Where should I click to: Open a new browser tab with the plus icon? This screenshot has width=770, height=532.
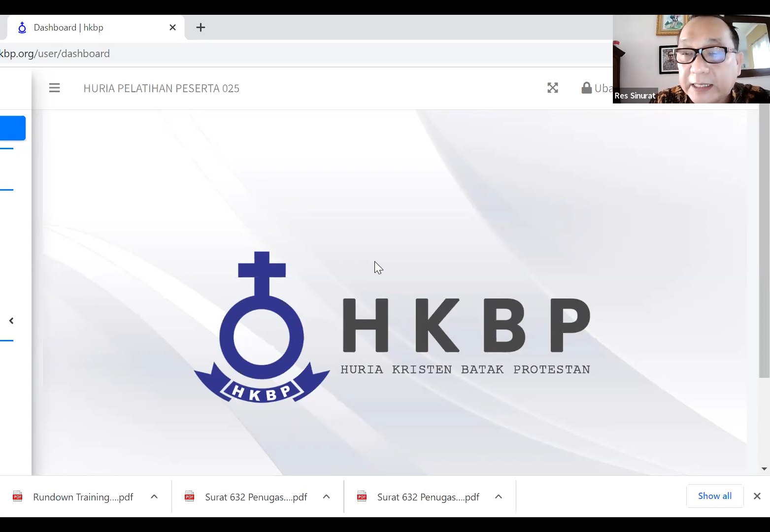click(201, 28)
